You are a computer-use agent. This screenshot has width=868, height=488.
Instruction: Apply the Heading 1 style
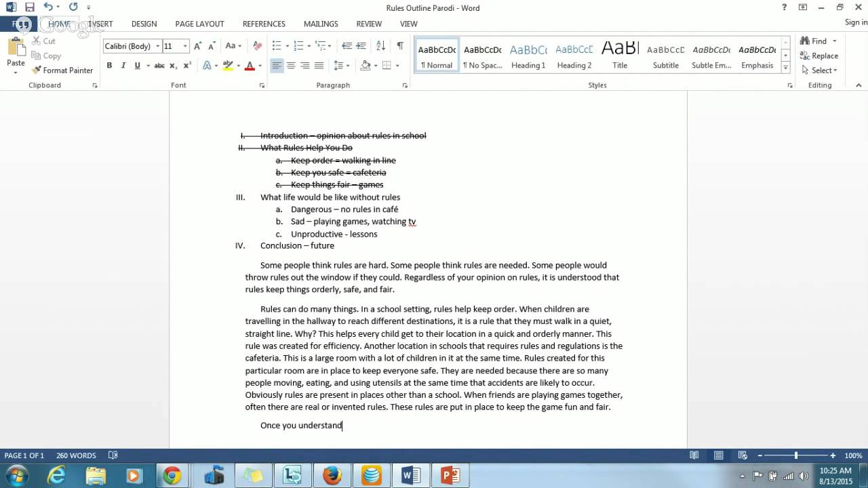click(528, 56)
